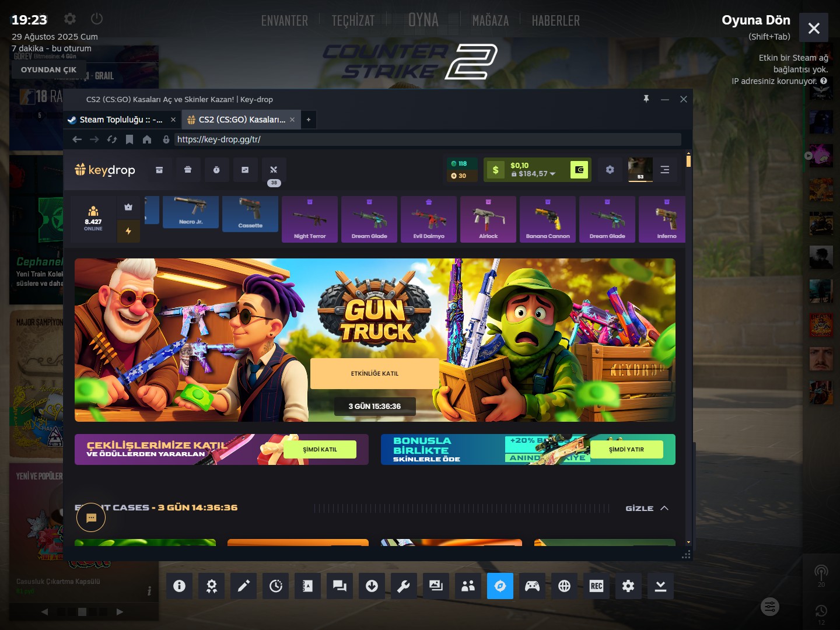Reload the key-drop page
Image resolution: width=840 pixels, height=630 pixels.
(x=112, y=139)
